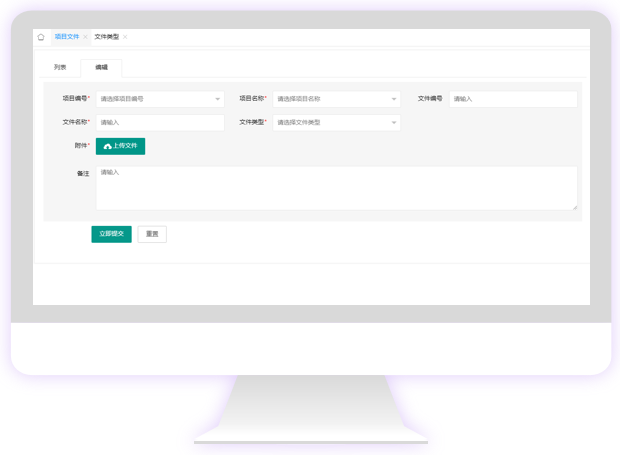Viewport: 620px width, 455px height.
Task: Close the 项目文件 tab
Action: click(x=85, y=37)
